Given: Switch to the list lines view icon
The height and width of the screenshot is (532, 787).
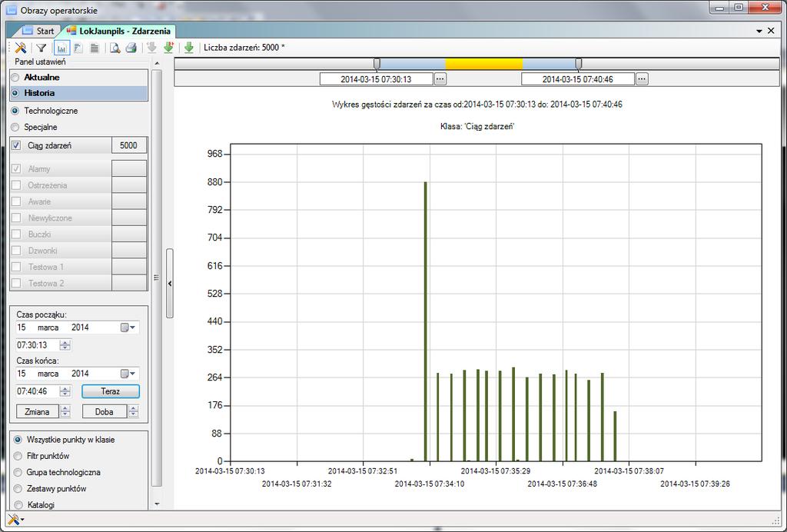Looking at the screenshot, I should [95, 48].
